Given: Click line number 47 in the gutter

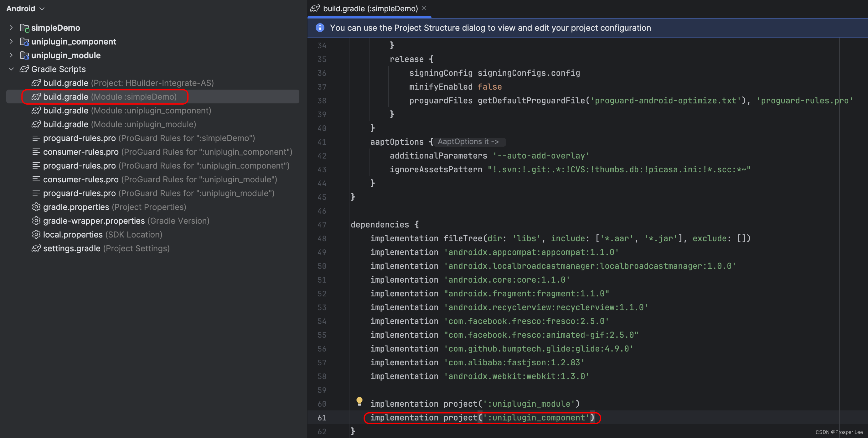Looking at the screenshot, I should (322, 225).
